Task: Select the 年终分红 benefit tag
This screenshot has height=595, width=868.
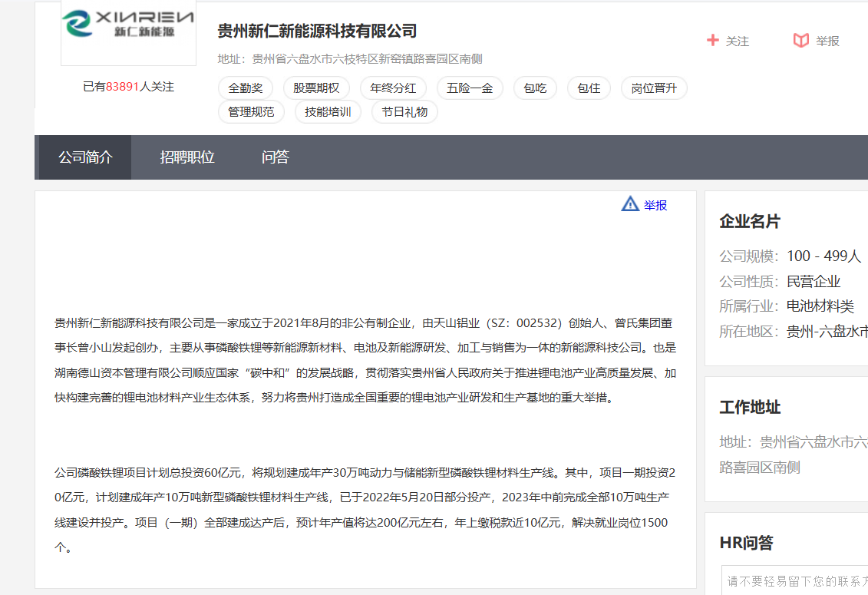Action: pyautogui.click(x=393, y=88)
